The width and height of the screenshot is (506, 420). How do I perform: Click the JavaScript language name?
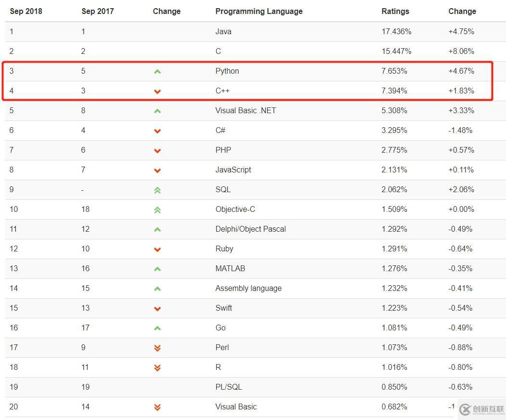click(x=233, y=170)
